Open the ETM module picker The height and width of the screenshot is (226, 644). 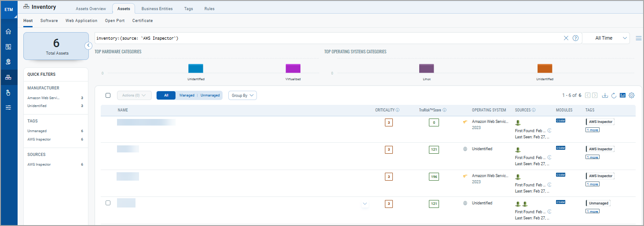[x=9, y=9]
